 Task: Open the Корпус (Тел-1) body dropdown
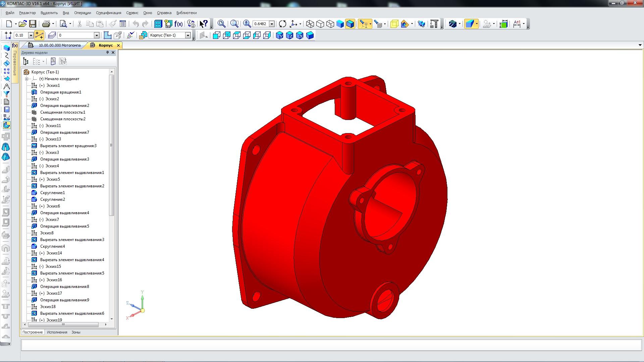(x=188, y=35)
